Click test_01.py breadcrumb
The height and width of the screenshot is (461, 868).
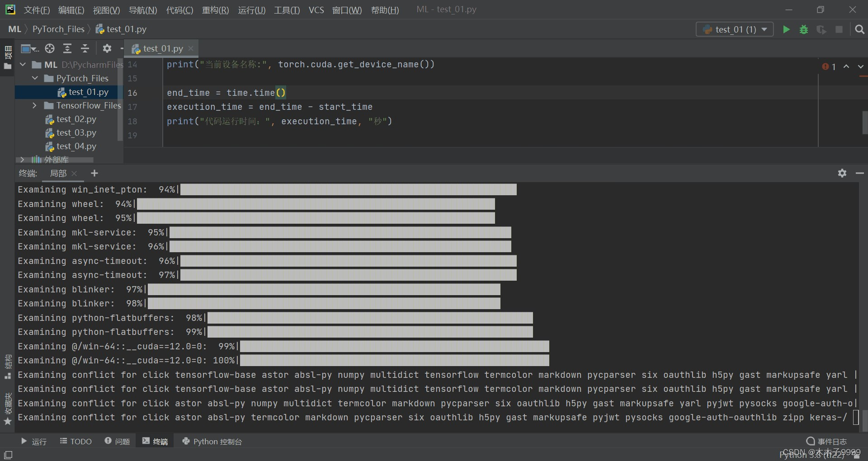click(121, 29)
